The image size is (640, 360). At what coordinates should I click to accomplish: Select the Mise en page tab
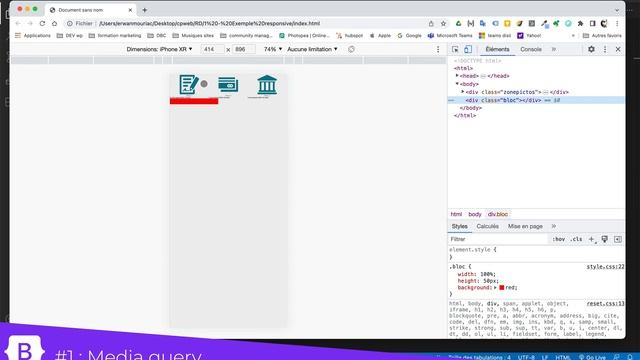point(525,226)
